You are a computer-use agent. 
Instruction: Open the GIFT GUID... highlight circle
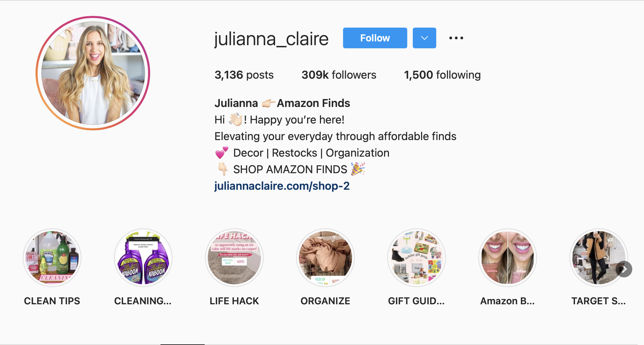[417, 258]
